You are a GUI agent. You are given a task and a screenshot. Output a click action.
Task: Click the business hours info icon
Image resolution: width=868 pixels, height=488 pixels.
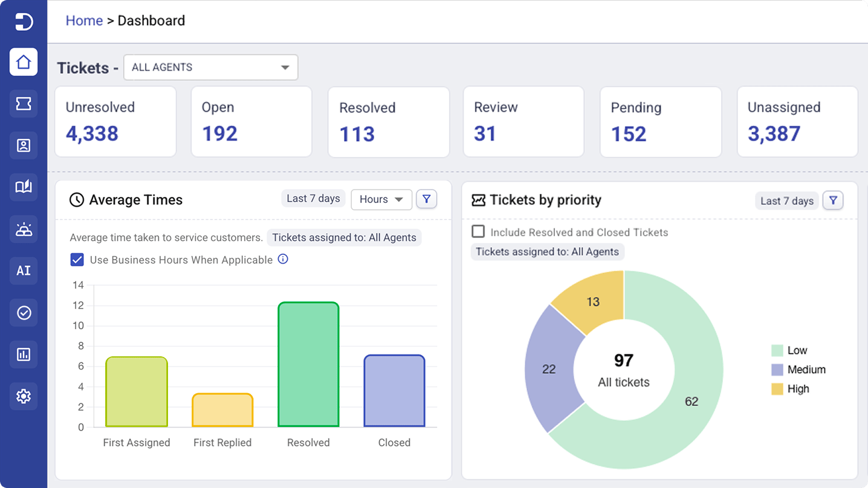tap(283, 259)
